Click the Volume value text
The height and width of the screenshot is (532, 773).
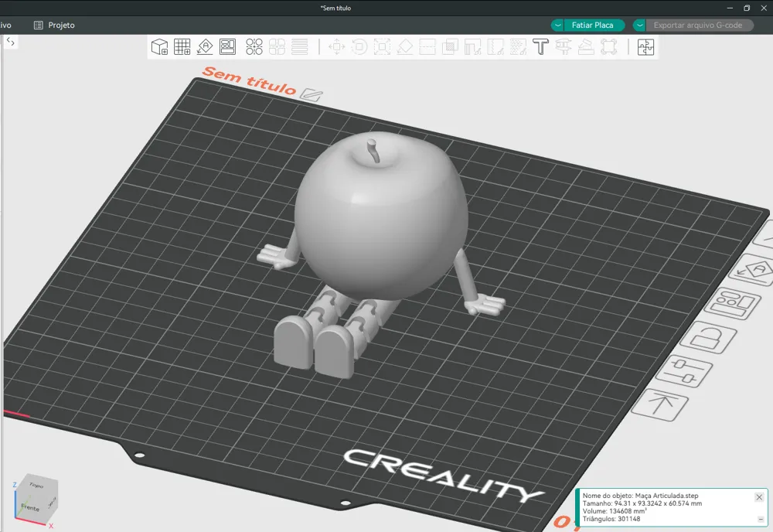tap(615, 511)
